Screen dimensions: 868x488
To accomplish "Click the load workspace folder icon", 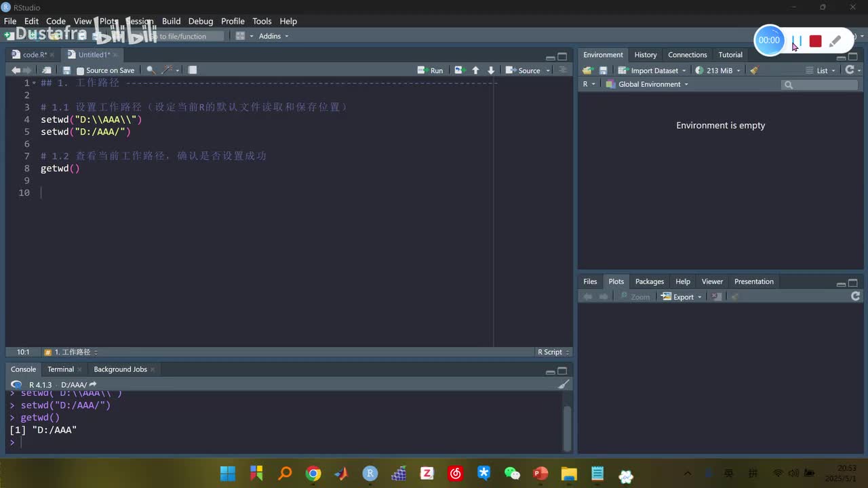I will tap(587, 70).
